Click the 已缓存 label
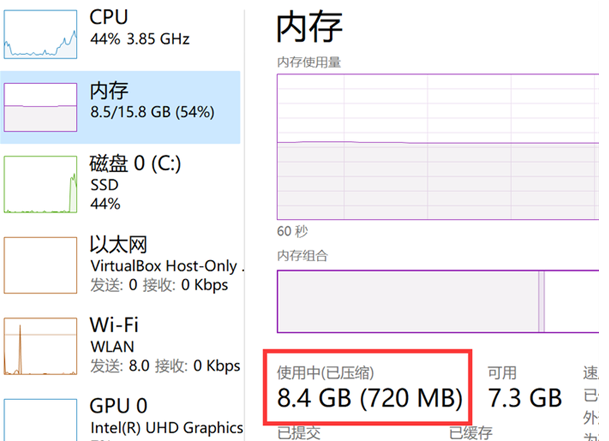The image size is (609, 441). [x=470, y=433]
